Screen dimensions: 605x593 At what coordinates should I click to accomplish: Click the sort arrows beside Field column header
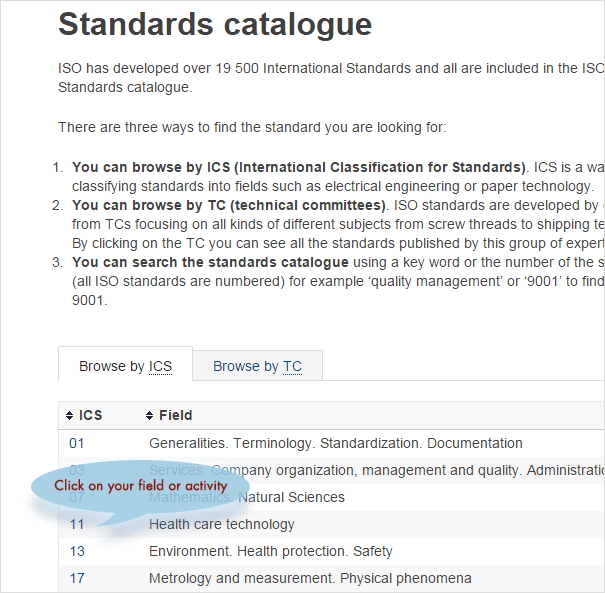[x=150, y=415]
